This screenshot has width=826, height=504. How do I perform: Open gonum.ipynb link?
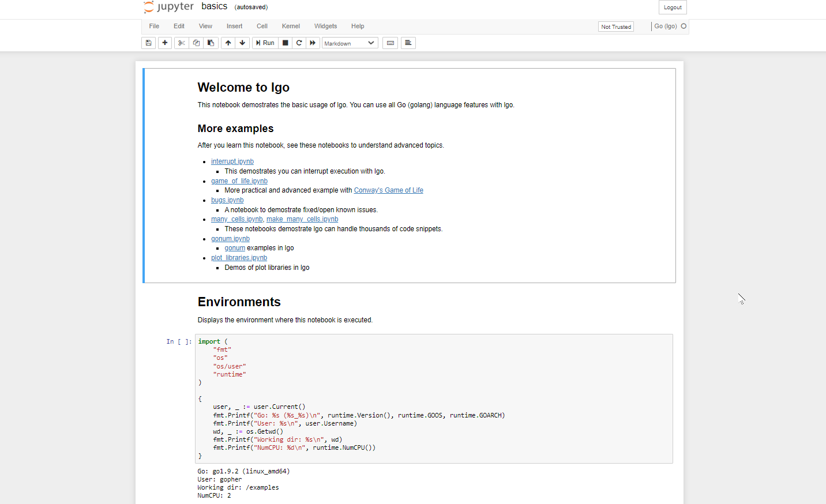click(x=230, y=239)
